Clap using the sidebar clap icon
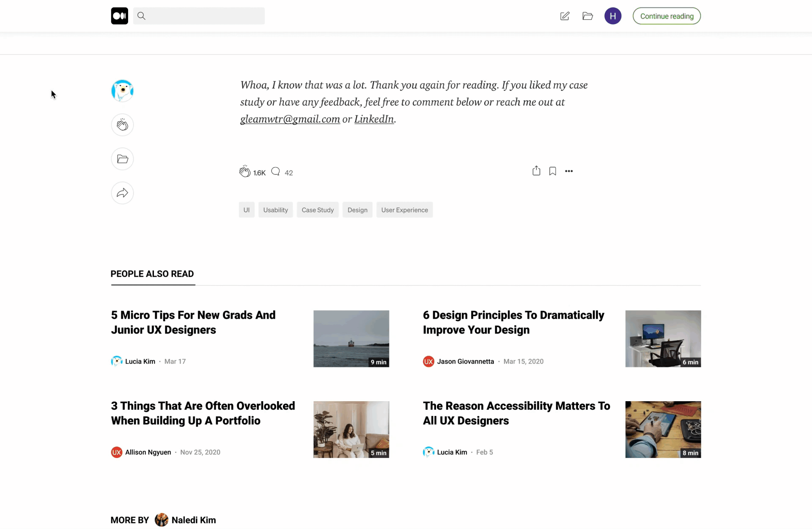Screen dimensions: 812x529 click(122, 125)
